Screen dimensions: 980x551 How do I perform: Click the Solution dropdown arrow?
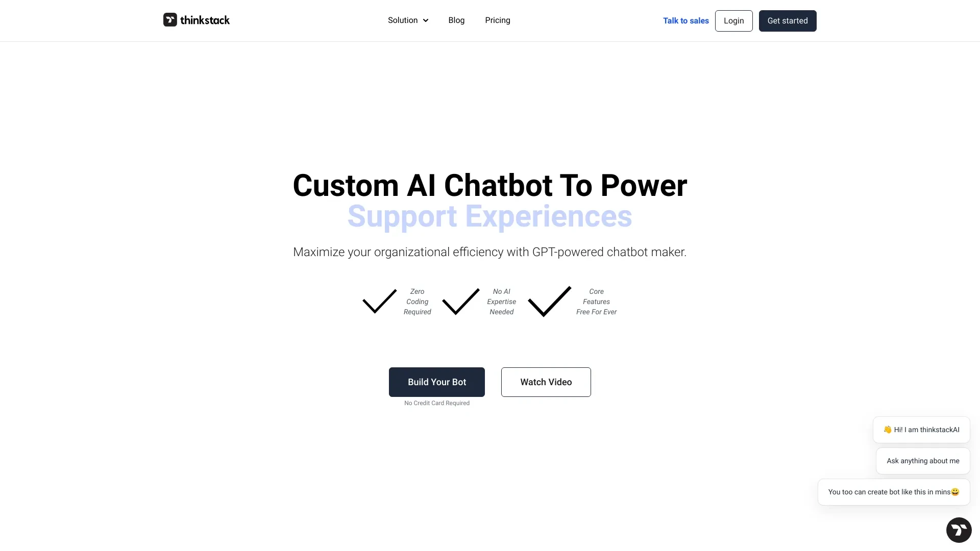click(x=425, y=20)
